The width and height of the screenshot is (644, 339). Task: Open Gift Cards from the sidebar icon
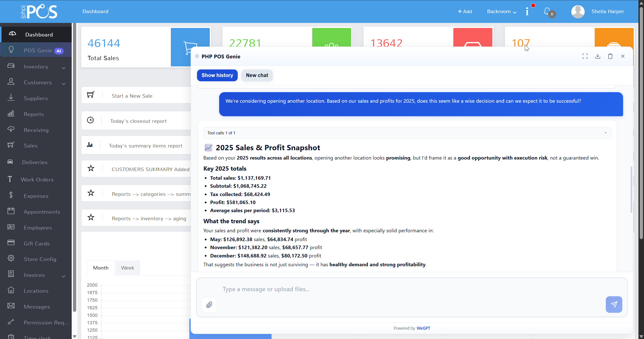tap(11, 243)
